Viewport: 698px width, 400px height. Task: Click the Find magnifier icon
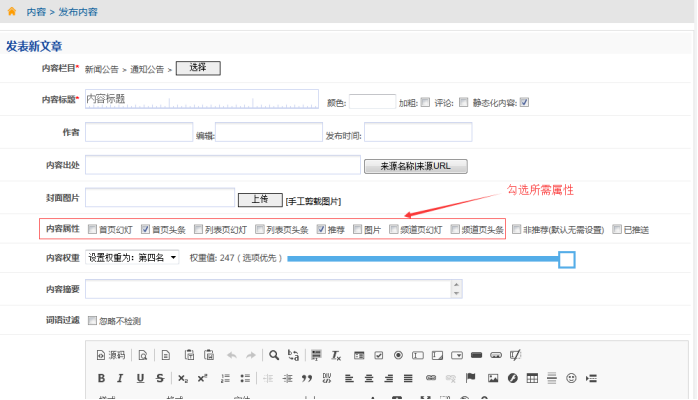273,355
